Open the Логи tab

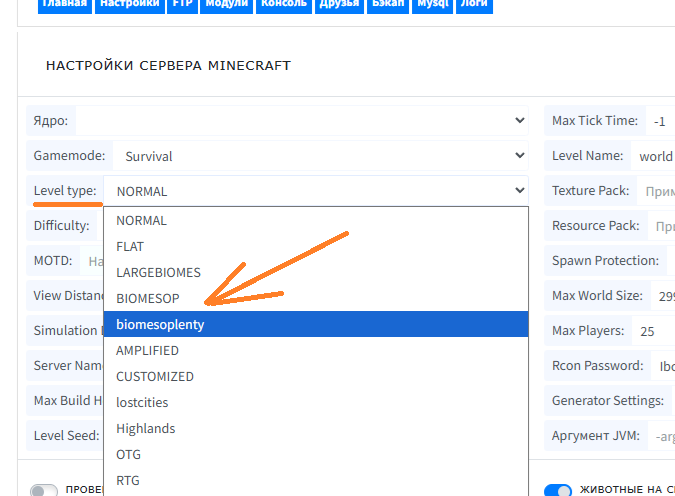pyautogui.click(x=474, y=5)
